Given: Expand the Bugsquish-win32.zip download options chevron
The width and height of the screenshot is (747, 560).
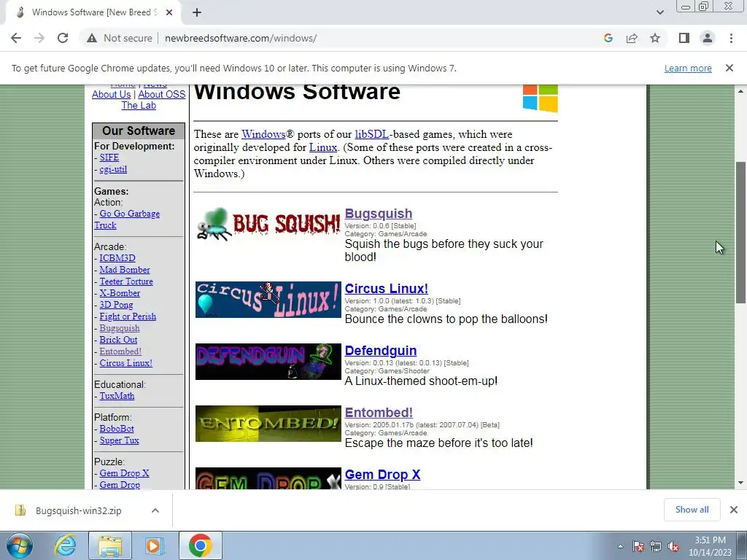Looking at the screenshot, I should [155, 510].
